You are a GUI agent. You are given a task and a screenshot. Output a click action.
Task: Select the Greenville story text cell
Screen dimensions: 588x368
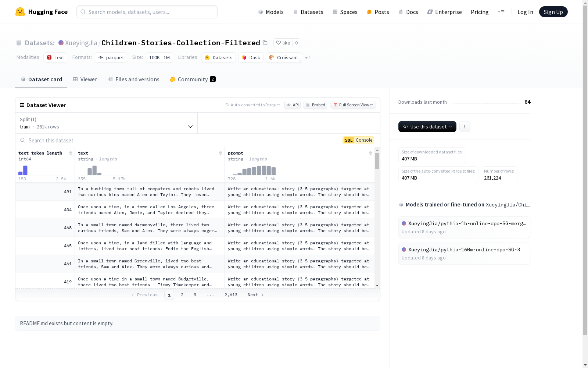pos(150,264)
